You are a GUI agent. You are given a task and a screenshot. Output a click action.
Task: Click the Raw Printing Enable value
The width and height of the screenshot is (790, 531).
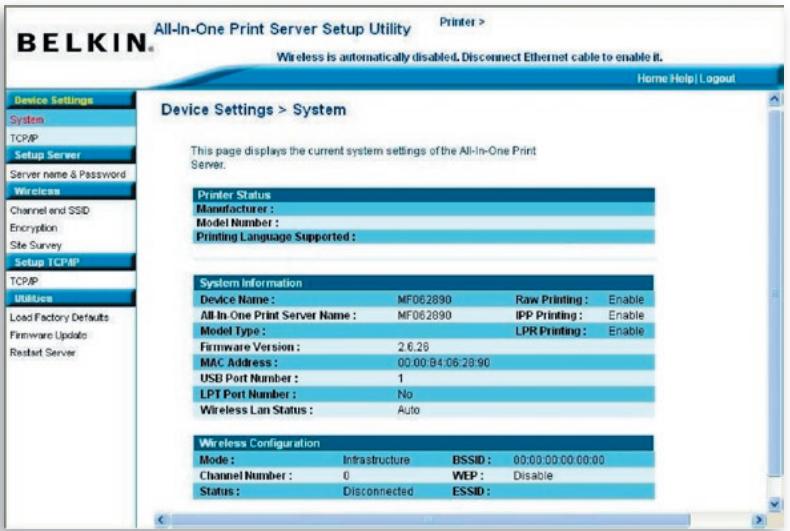[x=626, y=300]
